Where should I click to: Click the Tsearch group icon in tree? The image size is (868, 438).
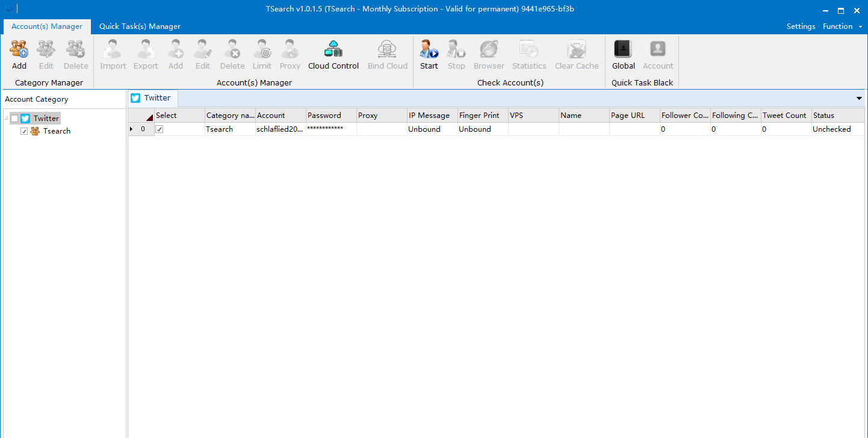pos(35,131)
